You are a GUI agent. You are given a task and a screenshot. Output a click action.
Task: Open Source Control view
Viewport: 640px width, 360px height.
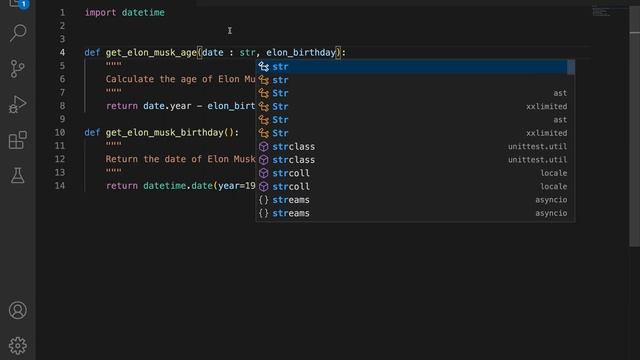coord(18,69)
